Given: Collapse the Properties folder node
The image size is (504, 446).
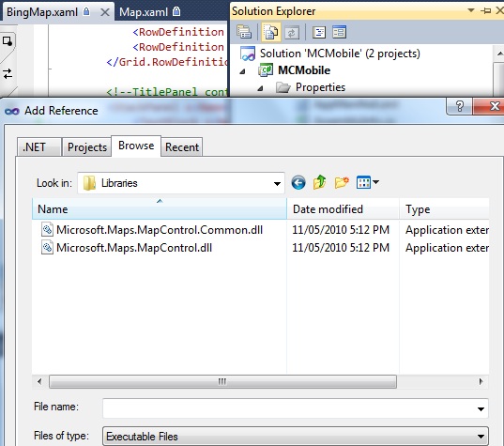Looking at the screenshot, I should (260, 88).
